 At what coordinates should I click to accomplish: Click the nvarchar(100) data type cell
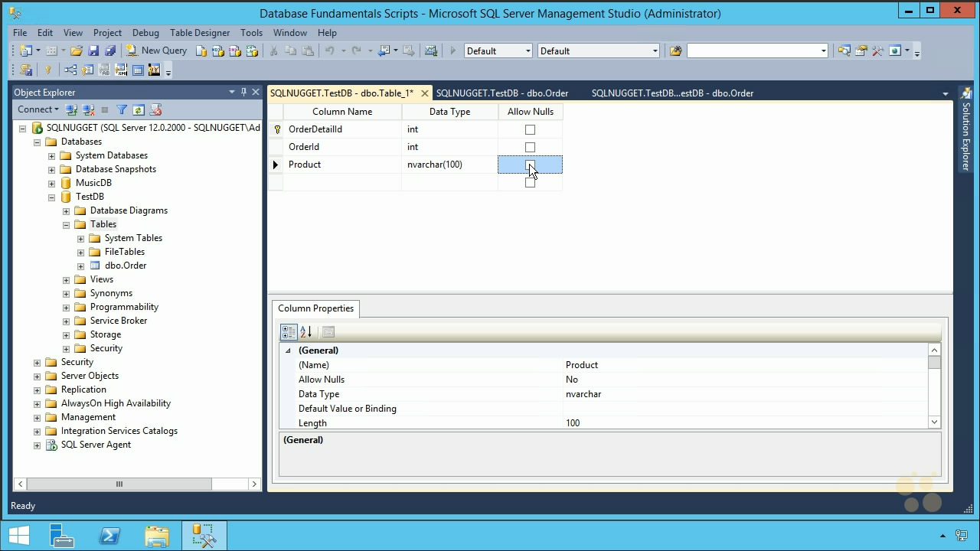pos(449,165)
